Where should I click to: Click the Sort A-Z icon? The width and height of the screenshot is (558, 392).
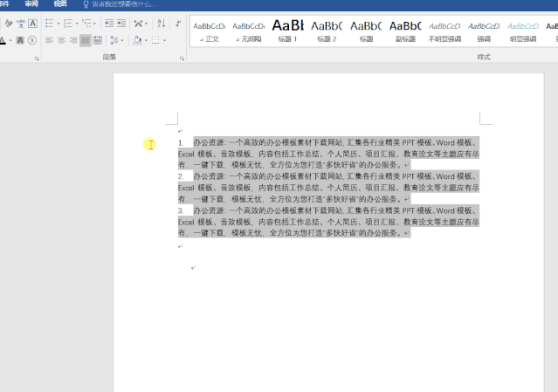tap(162, 24)
